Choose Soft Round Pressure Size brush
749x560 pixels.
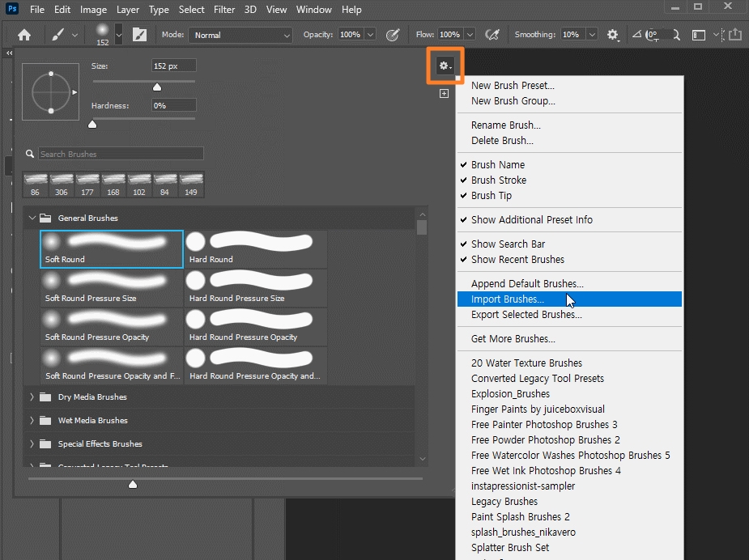coord(112,288)
